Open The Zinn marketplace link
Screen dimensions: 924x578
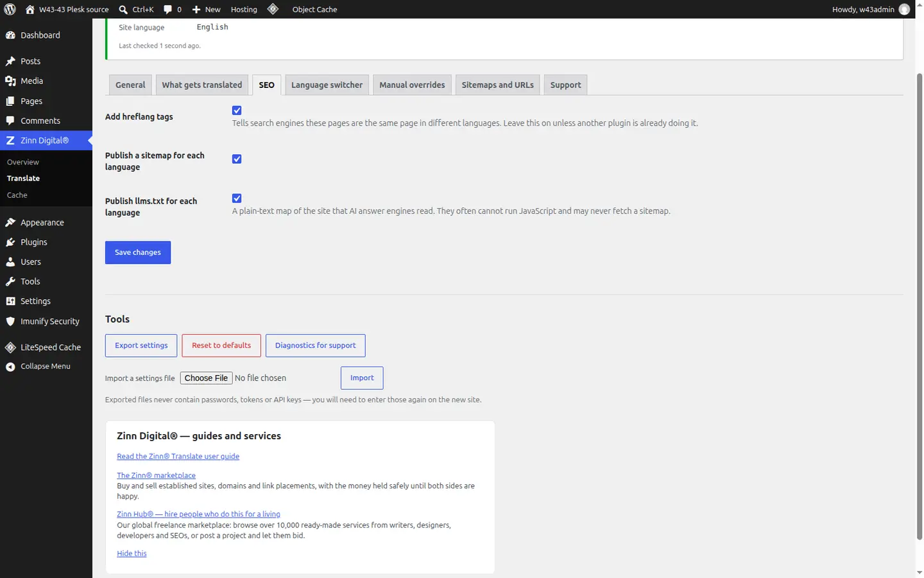click(156, 475)
